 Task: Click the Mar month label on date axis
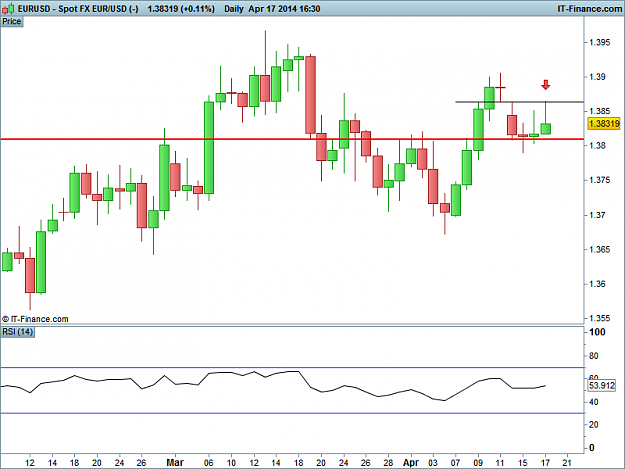click(175, 463)
